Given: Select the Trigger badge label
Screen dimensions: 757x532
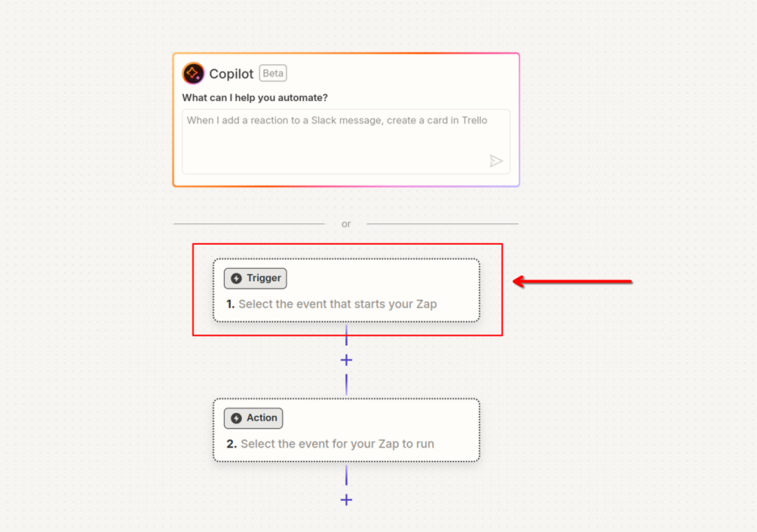Looking at the screenshot, I should (264, 278).
